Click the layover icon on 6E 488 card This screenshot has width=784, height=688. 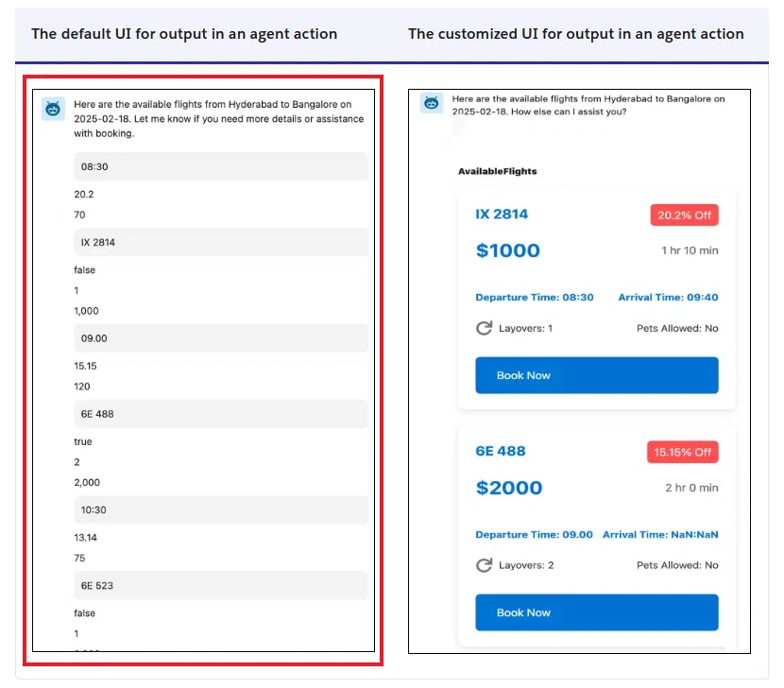pos(484,565)
